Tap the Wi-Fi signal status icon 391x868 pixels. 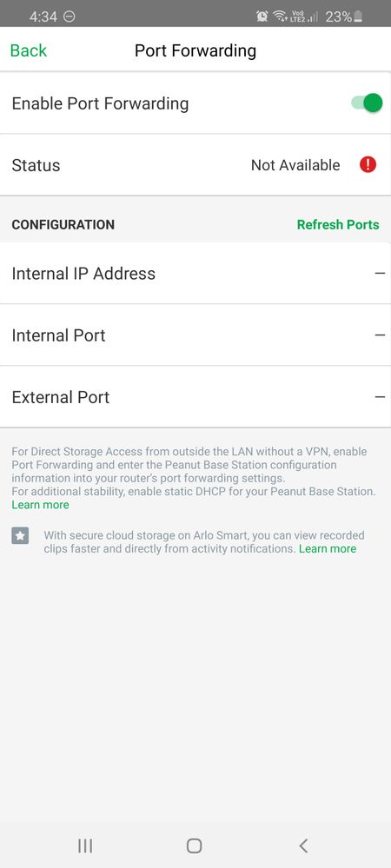pyautogui.click(x=280, y=17)
